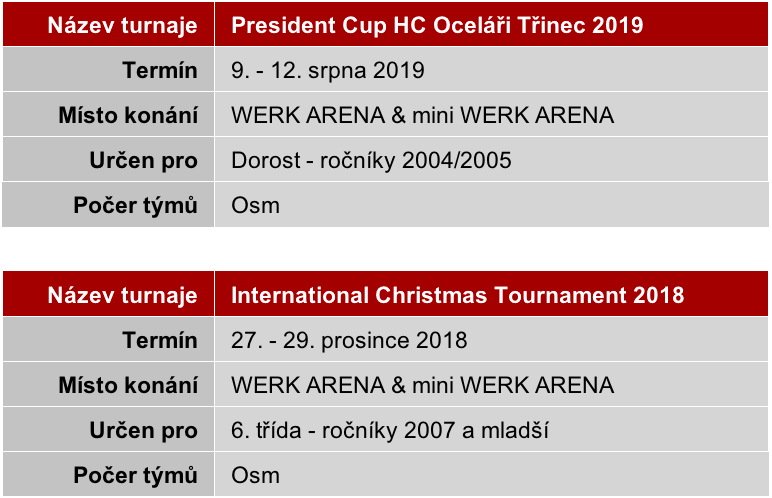Screen dimensions: 772x498
Task: Select the International Christmas Tournament 2018 title
Action: [x=458, y=295]
